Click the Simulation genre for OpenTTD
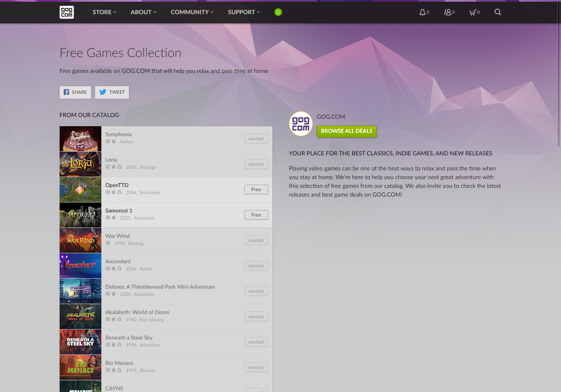 tap(150, 192)
